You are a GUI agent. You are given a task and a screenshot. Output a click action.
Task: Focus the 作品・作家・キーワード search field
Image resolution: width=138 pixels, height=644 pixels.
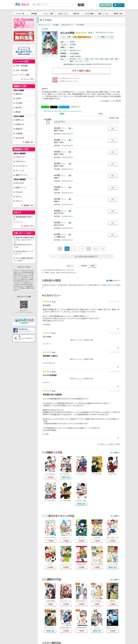pos(54,5)
